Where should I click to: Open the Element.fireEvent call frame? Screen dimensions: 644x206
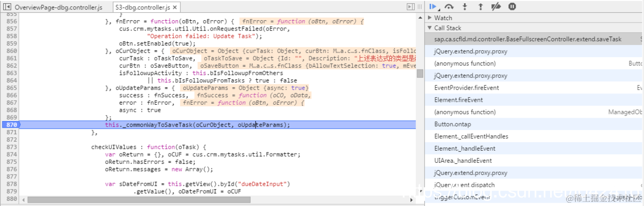click(x=534, y=100)
